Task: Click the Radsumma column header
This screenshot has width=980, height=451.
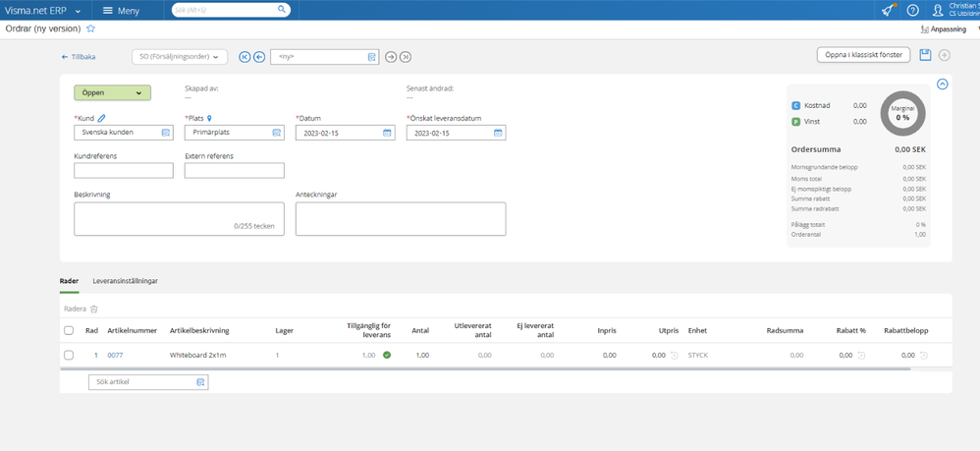Action: coord(785,330)
